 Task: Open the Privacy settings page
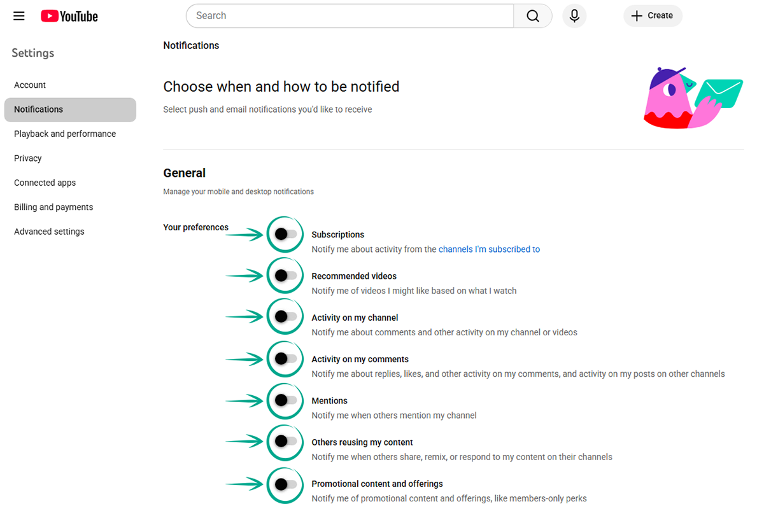click(28, 158)
